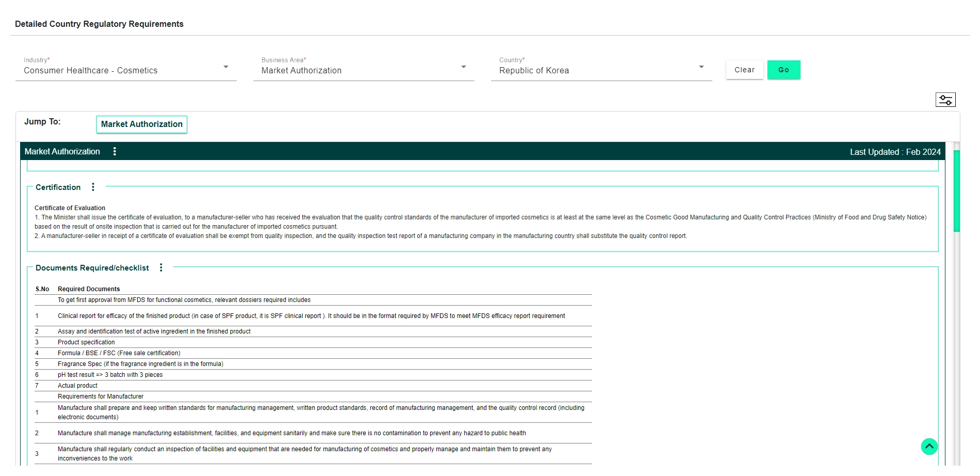Click the S.No column header
The height and width of the screenshot is (476, 980).
tap(42, 289)
